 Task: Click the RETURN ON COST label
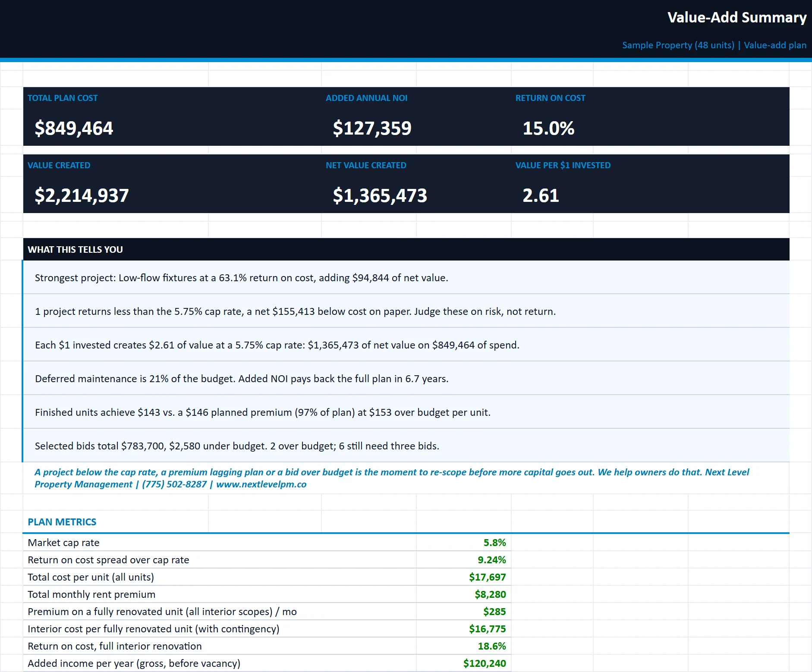pyautogui.click(x=550, y=98)
